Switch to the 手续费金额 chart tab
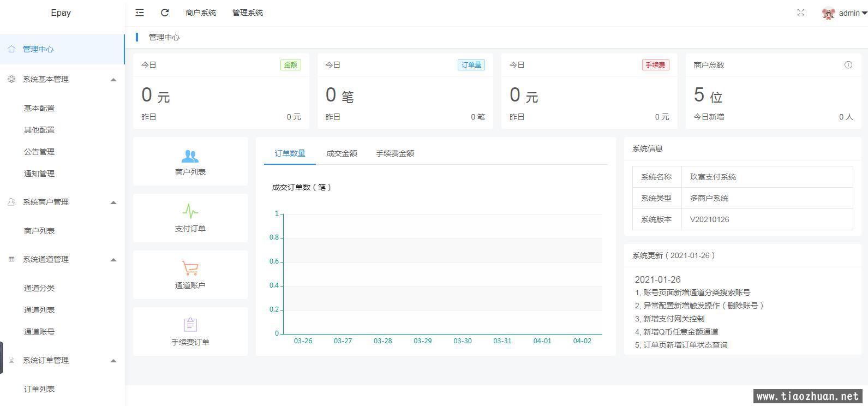 [x=394, y=153]
